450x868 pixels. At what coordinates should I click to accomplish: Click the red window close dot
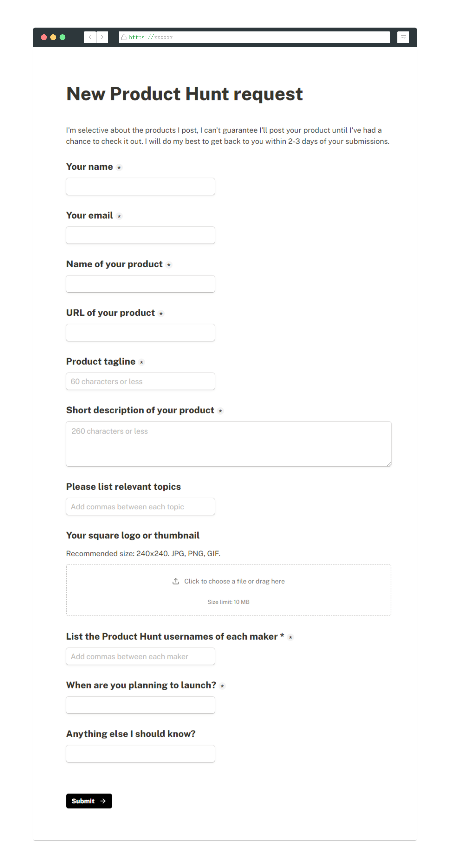(x=44, y=37)
